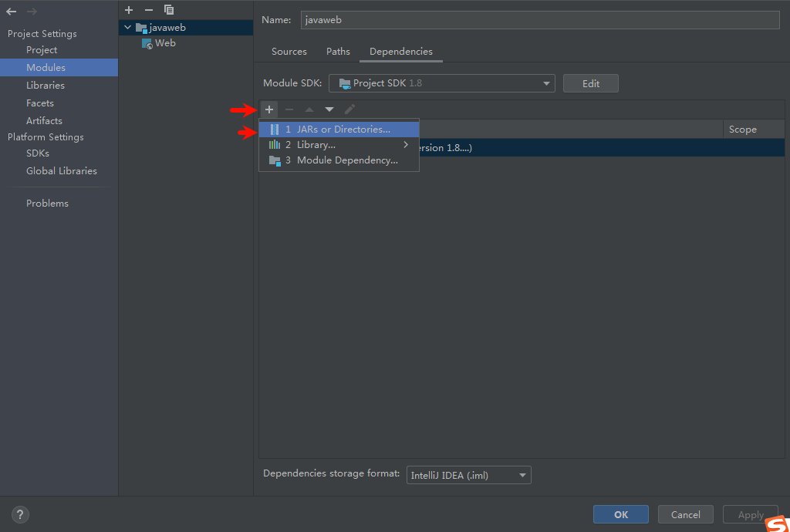Image resolution: width=790 pixels, height=532 pixels.
Task: Click the Apply button
Action: (751, 514)
